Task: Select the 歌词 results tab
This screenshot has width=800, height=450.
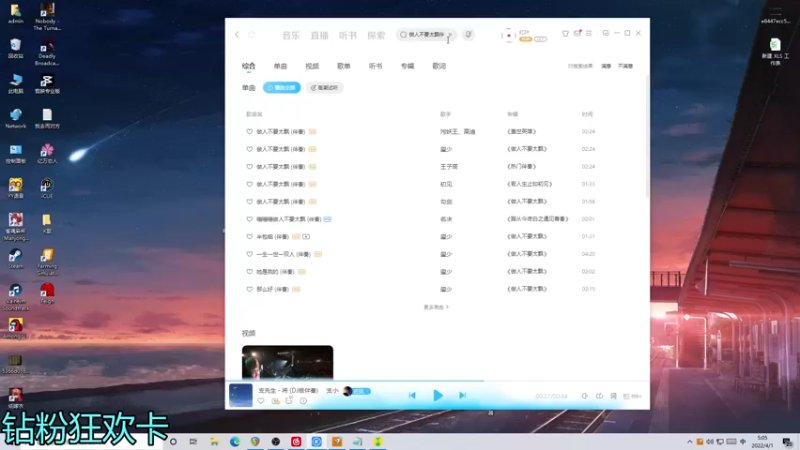Action: pyautogui.click(x=439, y=66)
